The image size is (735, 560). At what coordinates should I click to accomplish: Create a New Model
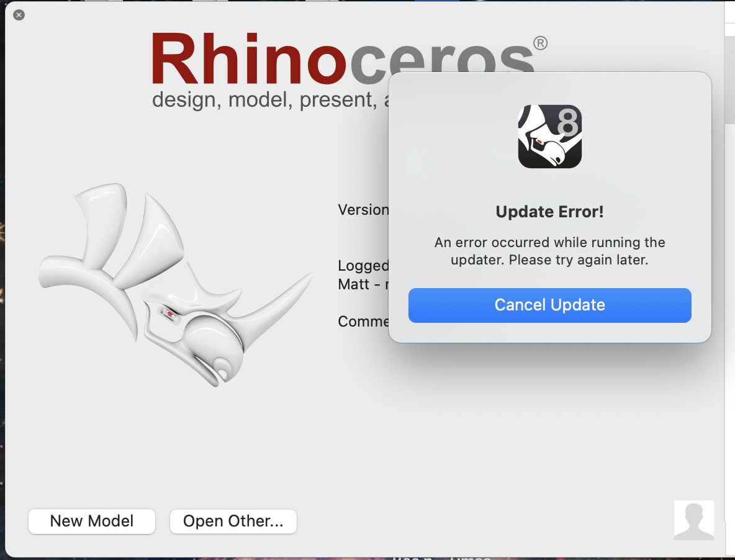coord(91,522)
